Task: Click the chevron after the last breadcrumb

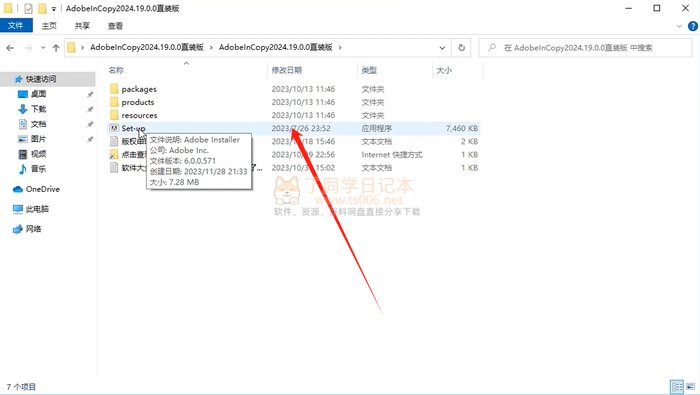Action: [x=340, y=47]
